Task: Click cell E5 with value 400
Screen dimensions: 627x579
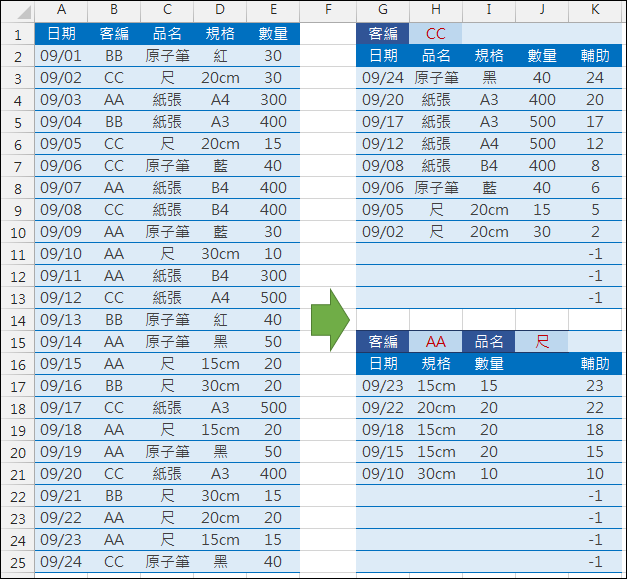Action: pyautogui.click(x=273, y=122)
